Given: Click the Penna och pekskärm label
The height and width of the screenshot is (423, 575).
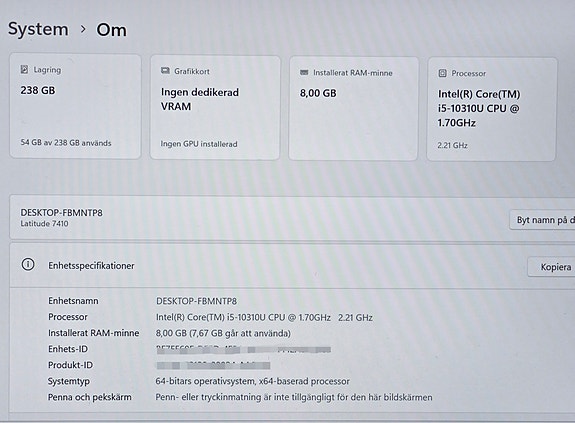Looking at the screenshot, I should (89, 397).
